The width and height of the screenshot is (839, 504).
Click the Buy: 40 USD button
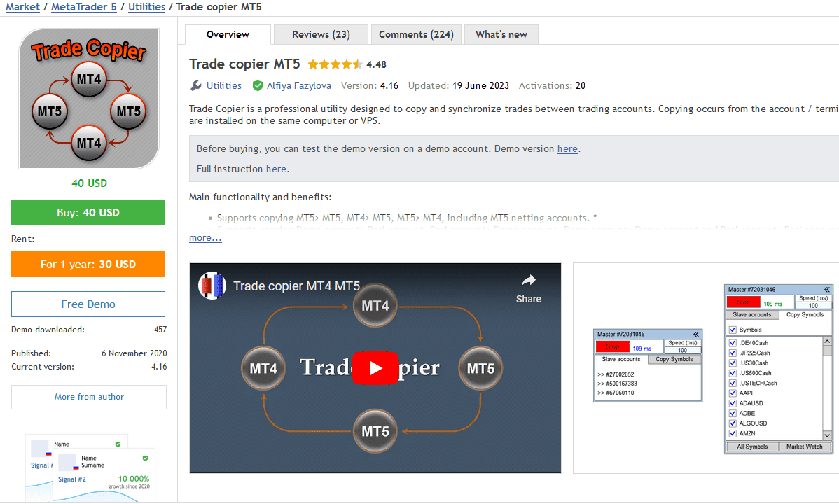(x=88, y=212)
